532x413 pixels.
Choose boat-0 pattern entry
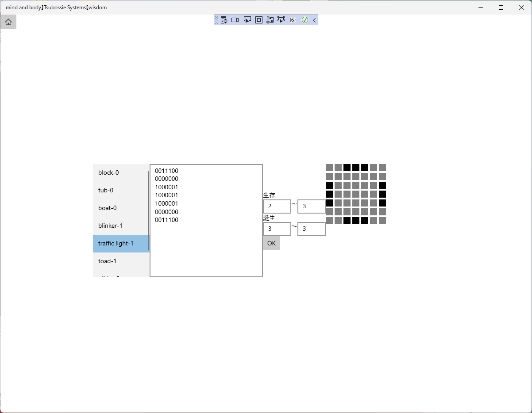pos(121,208)
